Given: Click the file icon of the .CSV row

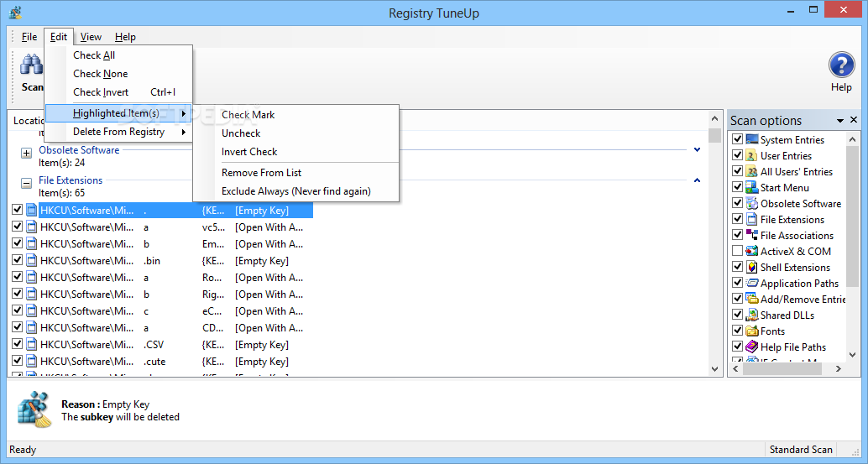Looking at the screenshot, I should (x=32, y=345).
